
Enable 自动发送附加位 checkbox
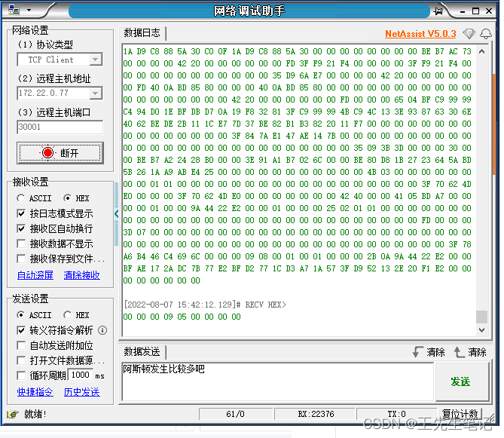pyautogui.click(x=21, y=346)
